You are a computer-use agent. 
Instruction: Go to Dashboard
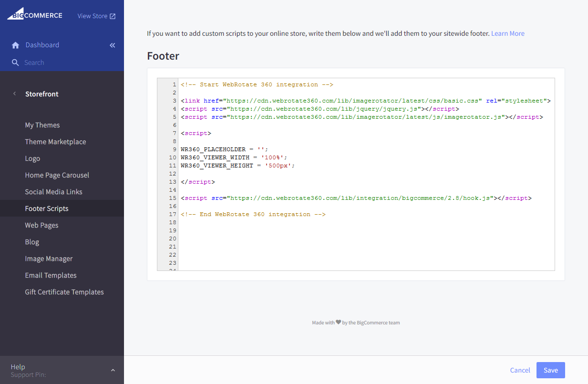(42, 45)
